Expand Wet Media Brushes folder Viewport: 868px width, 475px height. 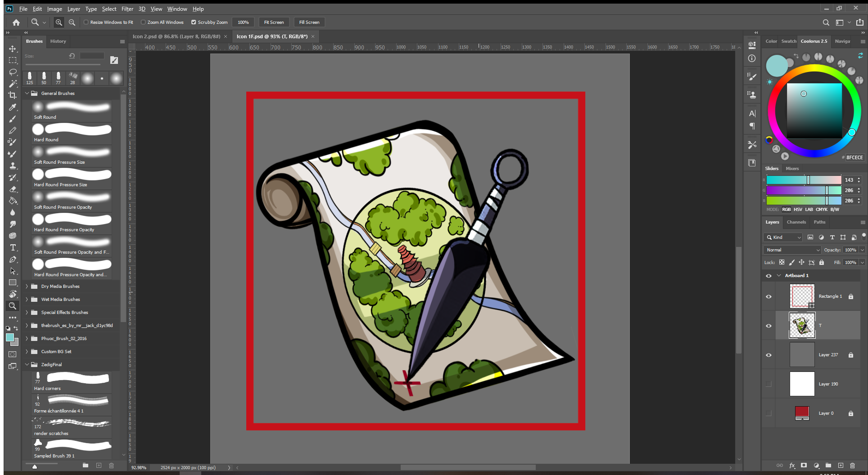(27, 299)
